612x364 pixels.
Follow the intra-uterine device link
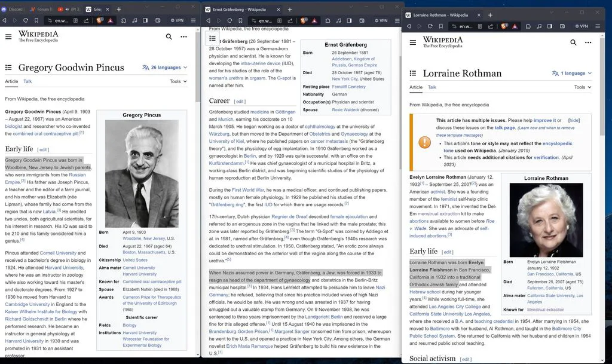point(261,63)
